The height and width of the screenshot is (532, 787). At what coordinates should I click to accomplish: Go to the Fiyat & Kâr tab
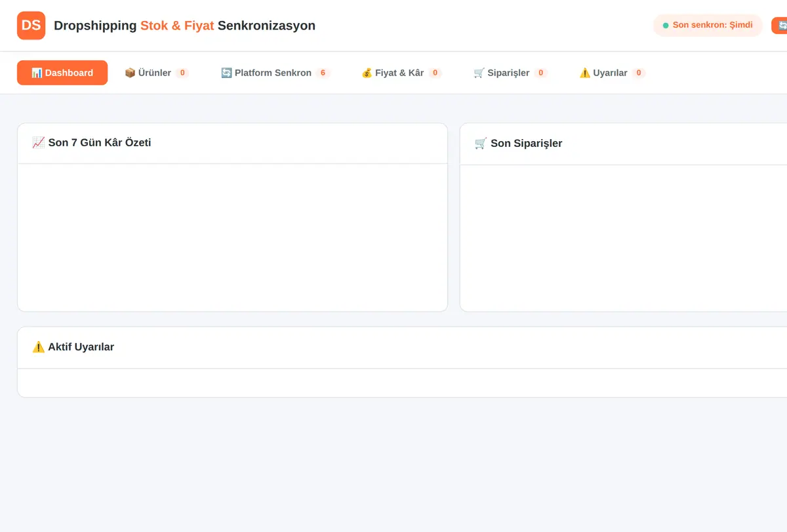coord(402,73)
